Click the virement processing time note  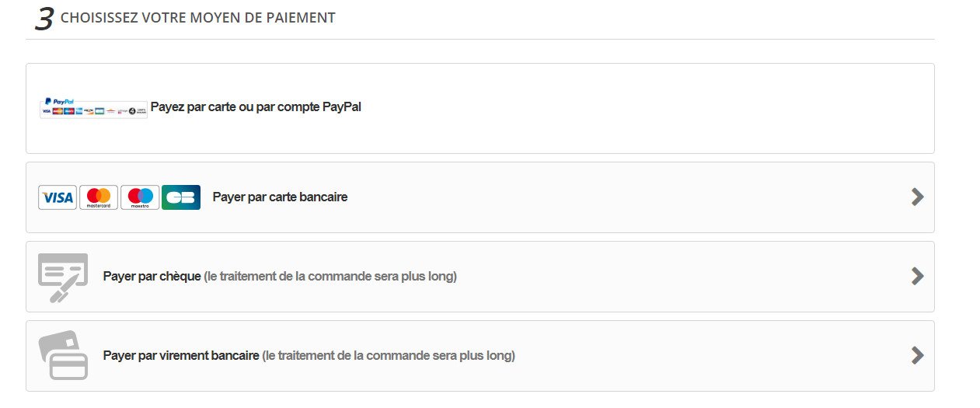389,356
